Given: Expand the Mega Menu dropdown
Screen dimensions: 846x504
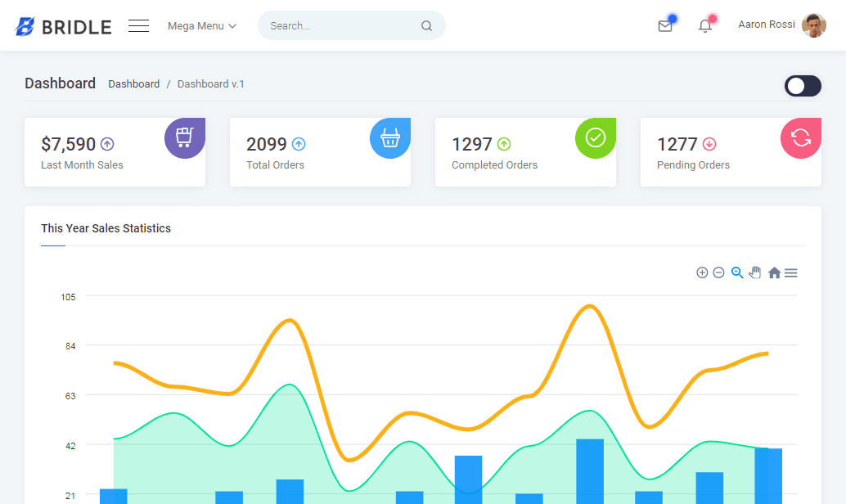Looking at the screenshot, I should coord(201,25).
